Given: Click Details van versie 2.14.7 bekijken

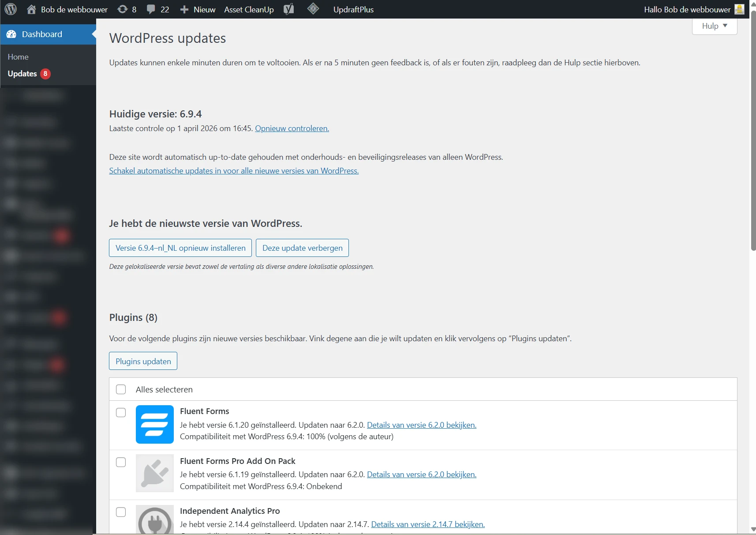Looking at the screenshot, I should (427, 524).
